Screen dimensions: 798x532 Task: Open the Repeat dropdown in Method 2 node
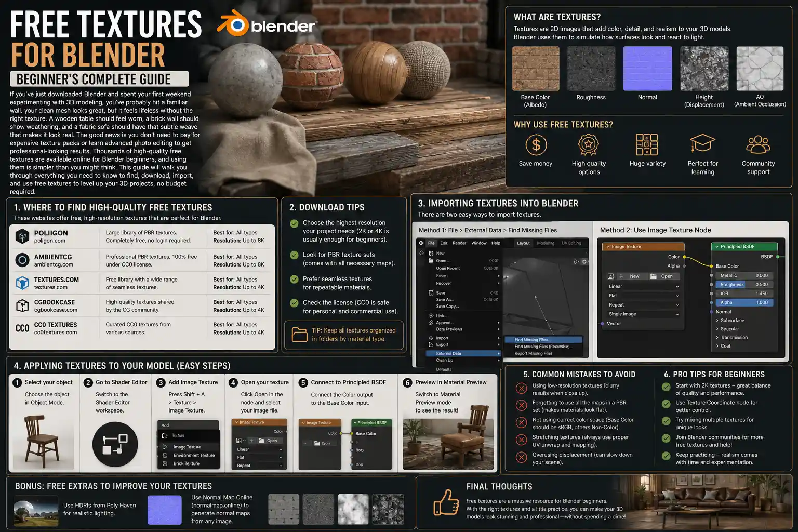(643, 305)
